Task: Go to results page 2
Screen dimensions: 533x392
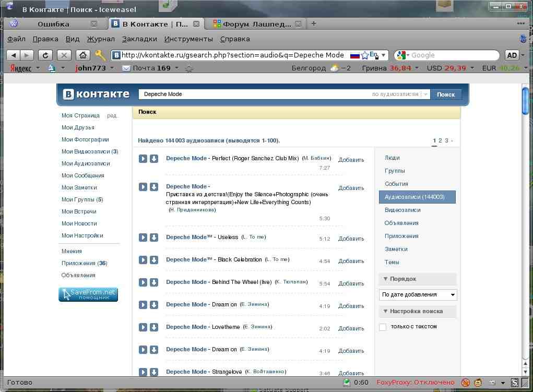Action: click(440, 140)
